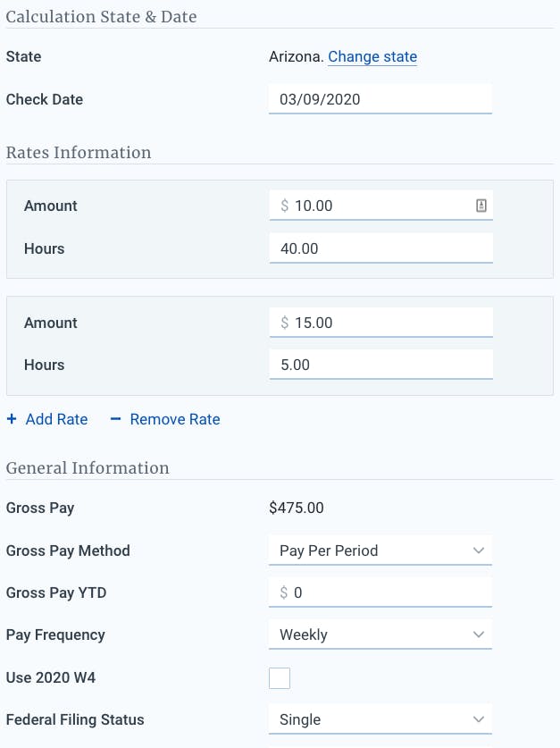Click the Change state link
The width and height of the screenshot is (560, 748).
pyautogui.click(x=372, y=56)
